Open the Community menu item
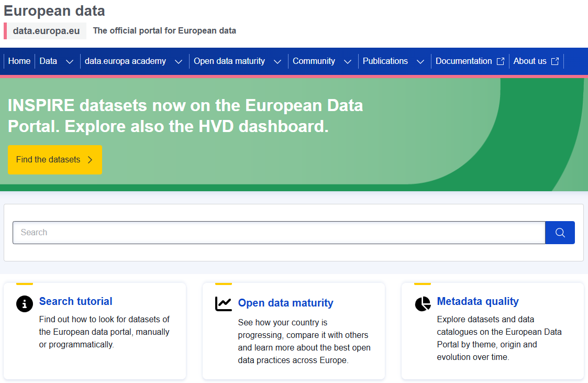This screenshot has height=383, width=588. pyautogui.click(x=314, y=61)
